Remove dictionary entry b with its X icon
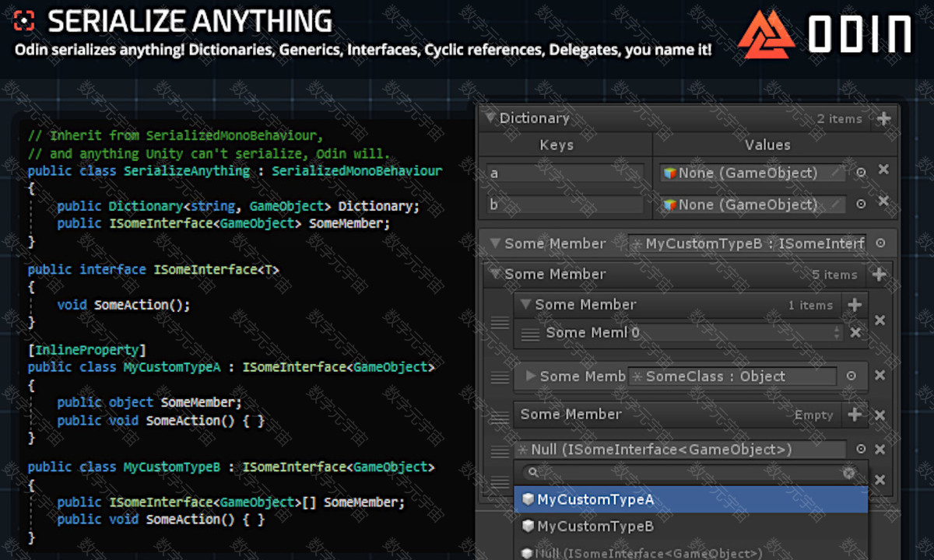This screenshot has width=934, height=560. (883, 201)
